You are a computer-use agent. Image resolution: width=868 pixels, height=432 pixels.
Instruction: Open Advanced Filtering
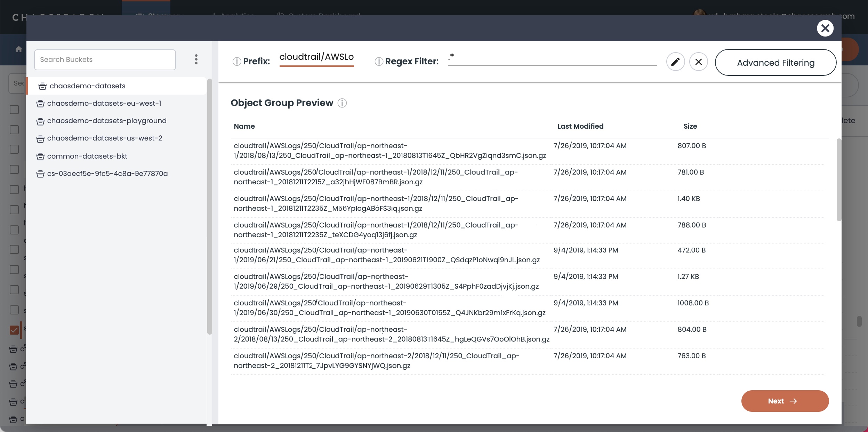click(x=775, y=63)
